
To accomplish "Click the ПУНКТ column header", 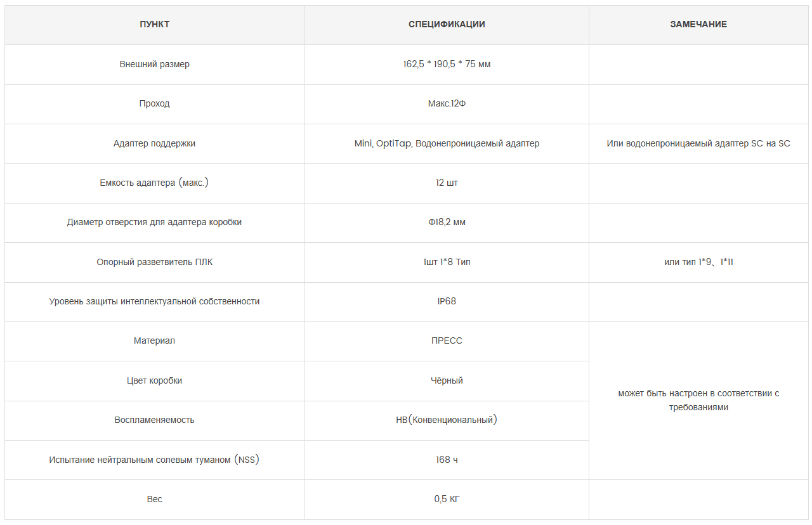I will point(155,25).
